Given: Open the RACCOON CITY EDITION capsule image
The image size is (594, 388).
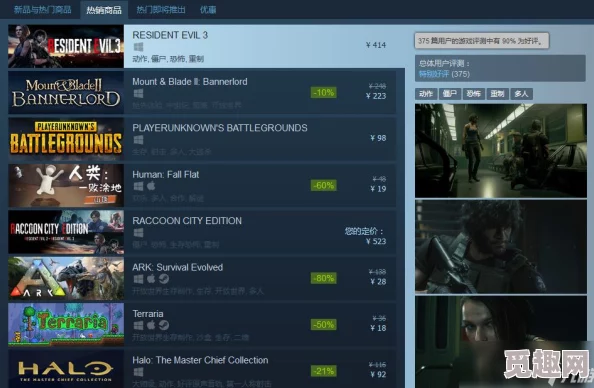Looking at the screenshot, I should pyautogui.click(x=66, y=232).
